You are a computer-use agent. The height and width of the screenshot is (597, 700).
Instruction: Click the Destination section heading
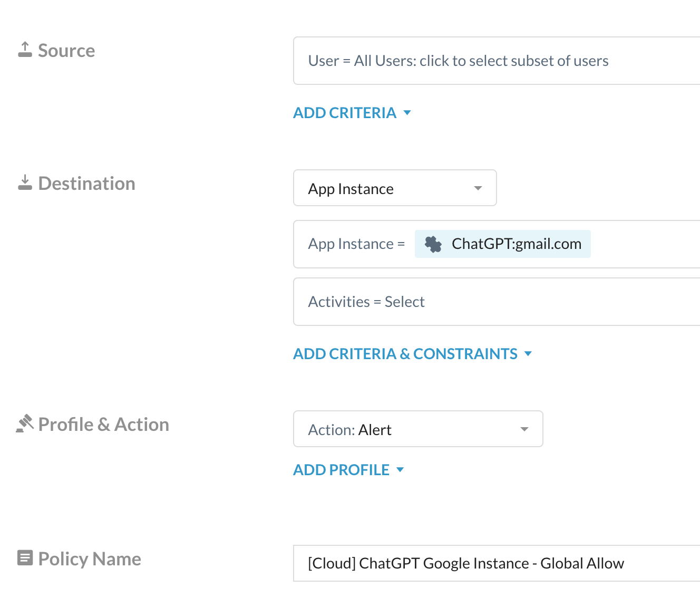coord(87,184)
